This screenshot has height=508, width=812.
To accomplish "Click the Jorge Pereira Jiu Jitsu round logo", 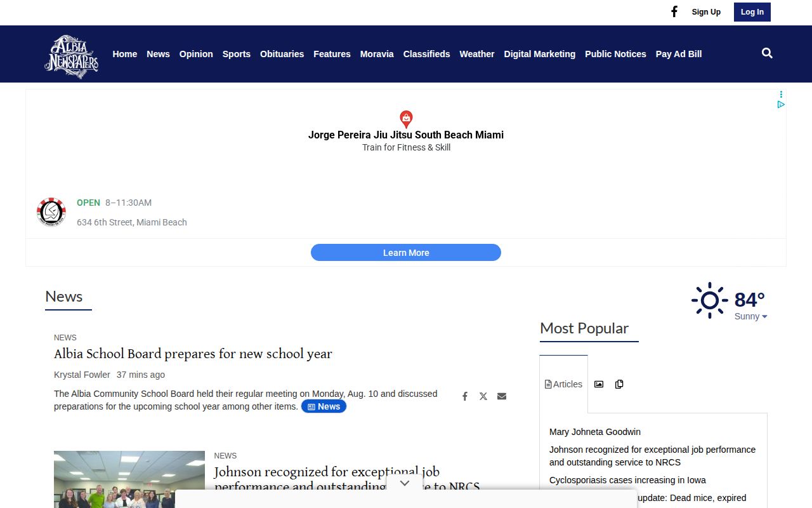I will 51,212.
